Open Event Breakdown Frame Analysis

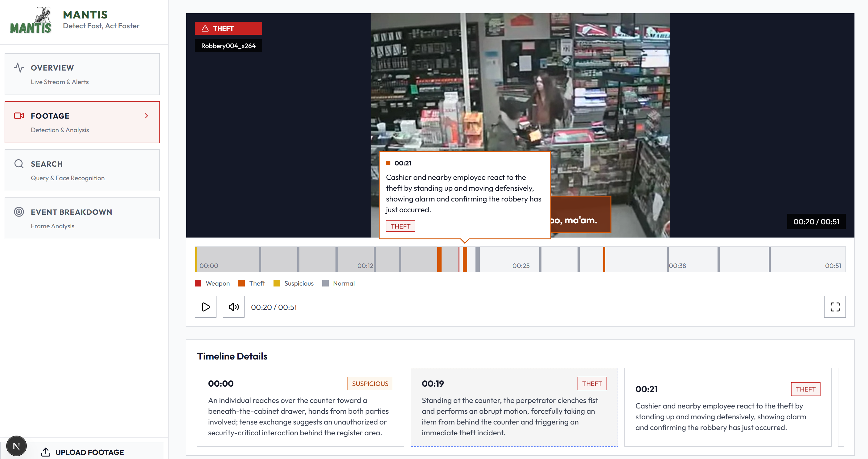click(x=82, y=218)
